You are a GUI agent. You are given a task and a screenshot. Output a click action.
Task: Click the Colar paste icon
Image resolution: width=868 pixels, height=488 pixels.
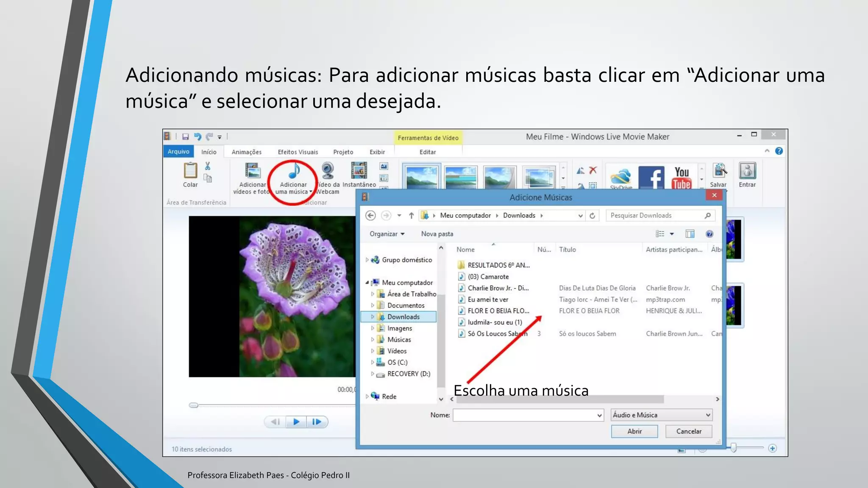[190, 171]
